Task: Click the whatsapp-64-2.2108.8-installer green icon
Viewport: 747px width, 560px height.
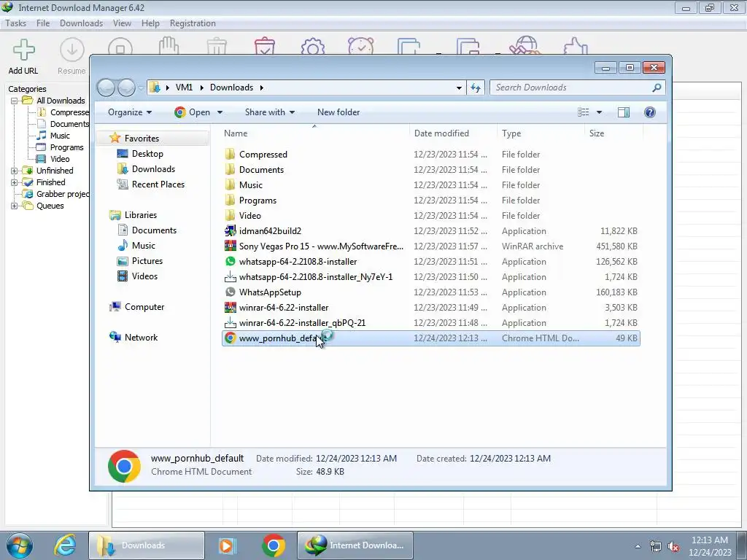Action: (230, 262)
